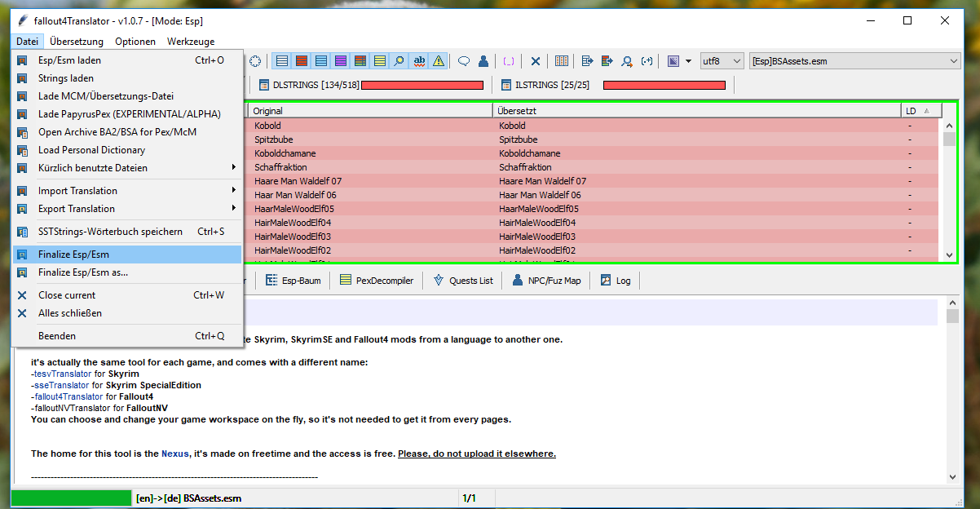Viewport: 980px width, 509px height.
Task: Toggle the red-striped rows filter button
Action: 302,61
